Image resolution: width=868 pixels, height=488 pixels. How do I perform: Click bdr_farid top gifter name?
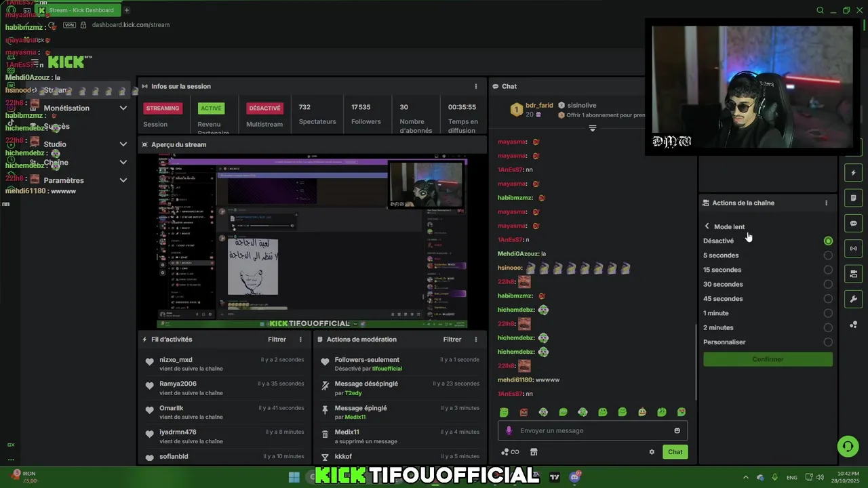pos(539,105)
